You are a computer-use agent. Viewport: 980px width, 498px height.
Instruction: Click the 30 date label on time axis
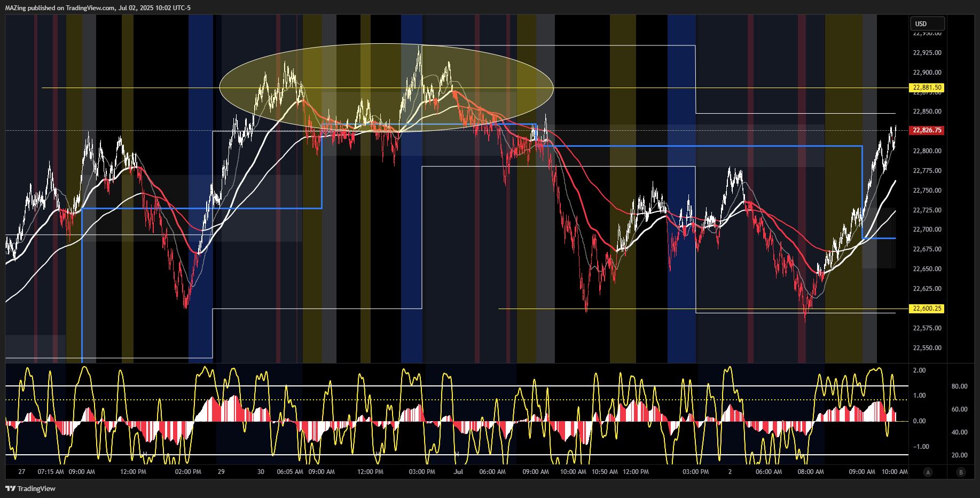pos(261,472)
